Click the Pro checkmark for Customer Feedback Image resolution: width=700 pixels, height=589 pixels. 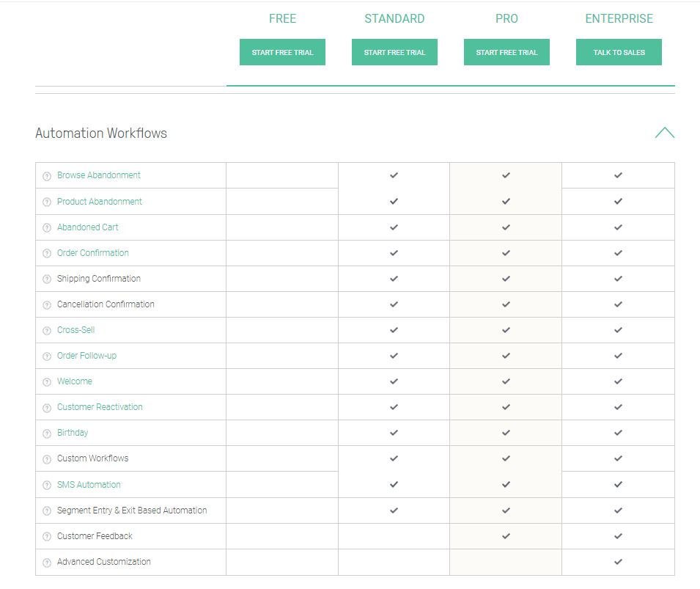tap(506, 536)
